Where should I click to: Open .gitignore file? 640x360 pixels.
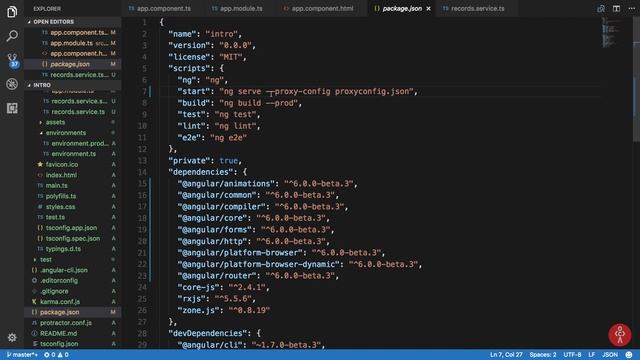click(73, 291)
